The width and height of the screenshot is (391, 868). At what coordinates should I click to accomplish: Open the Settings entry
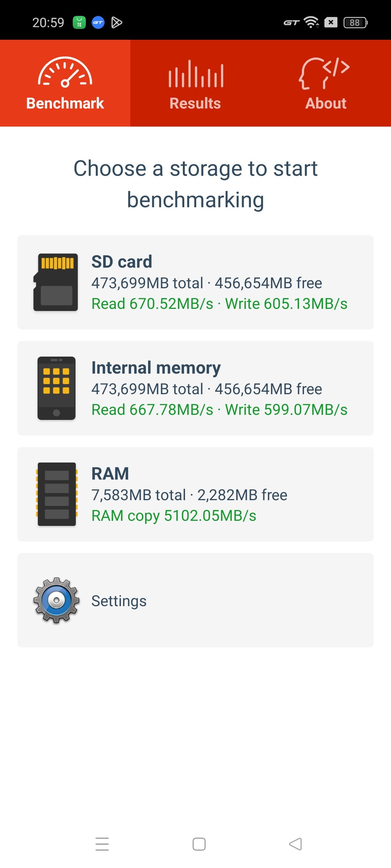195,600
